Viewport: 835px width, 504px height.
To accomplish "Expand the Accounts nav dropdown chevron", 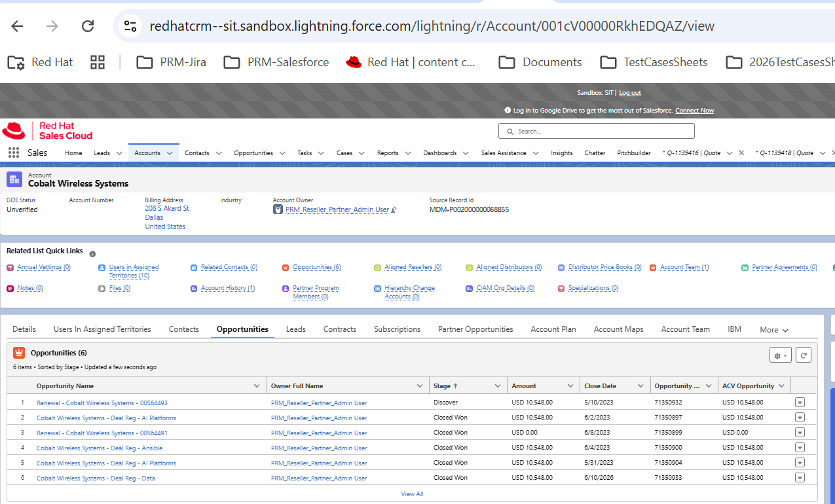I will point(170,153).
